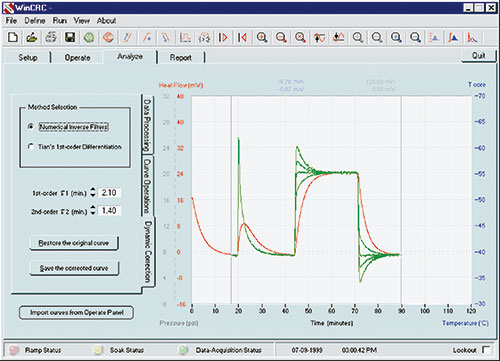The width and height of the screenshot is (500, 361).
Task: Toggle the Lockout checkbox
Action: pyautogui.click(x=486, y=349)
